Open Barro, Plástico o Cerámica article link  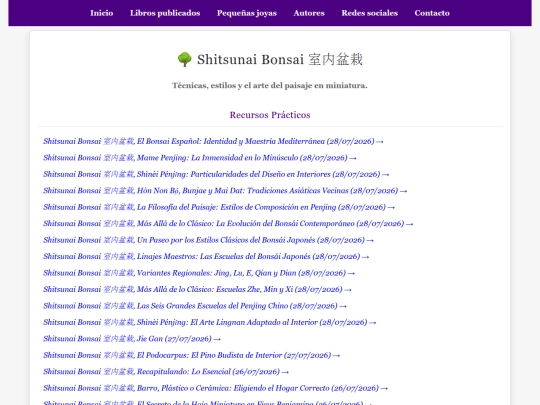216,388
